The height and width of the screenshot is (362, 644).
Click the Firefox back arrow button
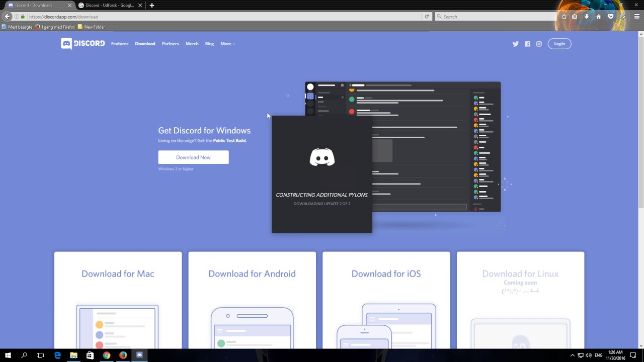click(x=7, y=17)
